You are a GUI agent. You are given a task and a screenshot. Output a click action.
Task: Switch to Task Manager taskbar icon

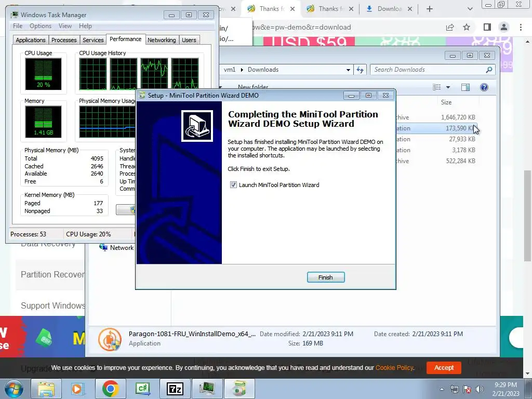coord(207,389)
